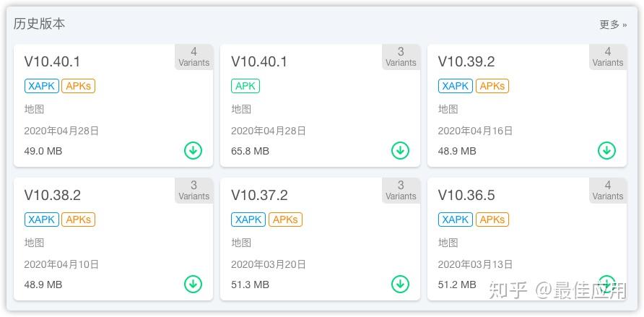The image size is (644, 317).
Task: Open 3 Variants badge on V10.37.2
Action: click(401, 191)
